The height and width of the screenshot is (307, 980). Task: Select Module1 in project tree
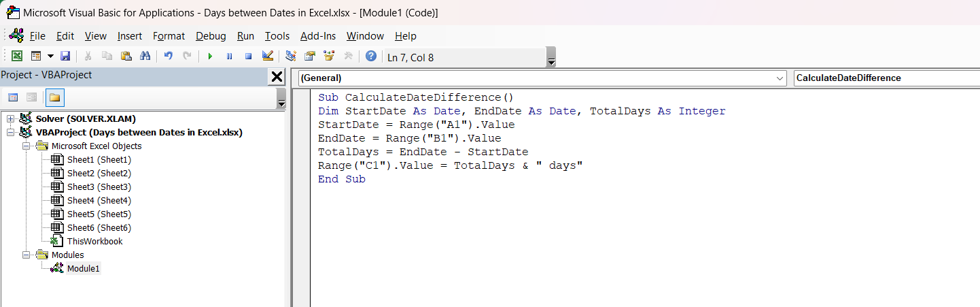point(84,269)
